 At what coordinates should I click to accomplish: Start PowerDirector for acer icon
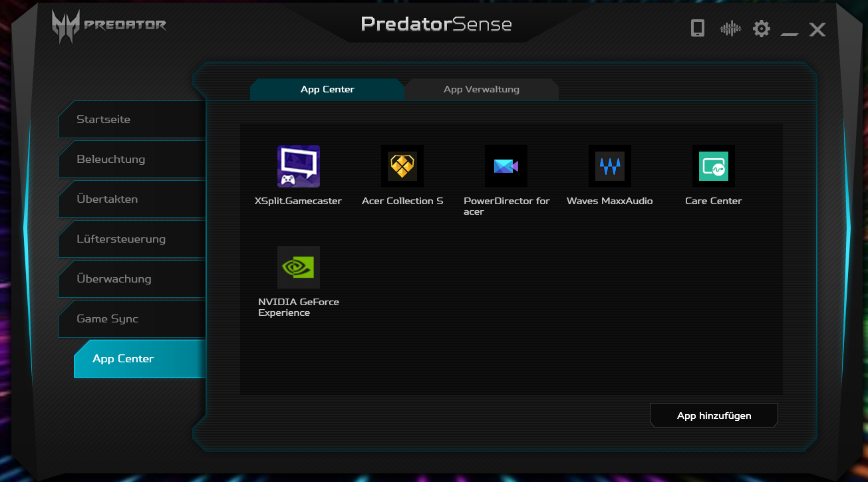[x=506, y=166]
